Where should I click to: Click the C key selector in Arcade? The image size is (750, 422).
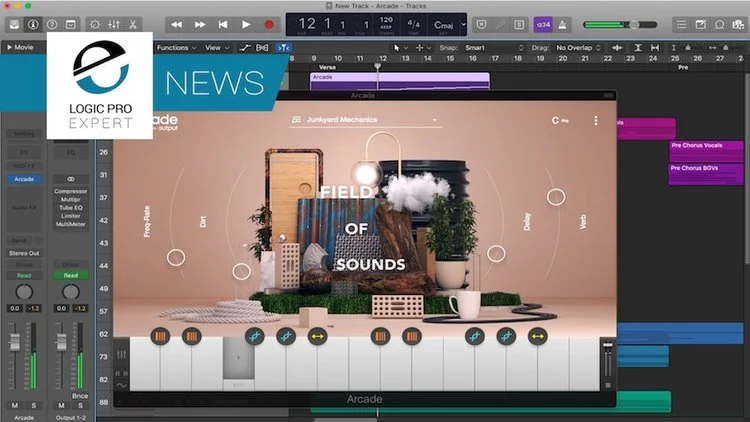tap(560, 121)
